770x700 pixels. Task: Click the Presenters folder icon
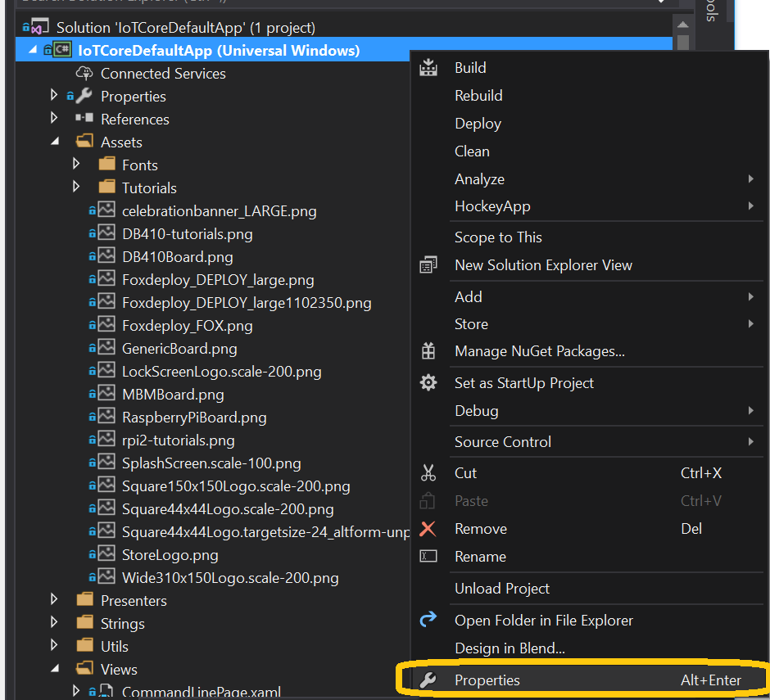(x=84, y=599)
